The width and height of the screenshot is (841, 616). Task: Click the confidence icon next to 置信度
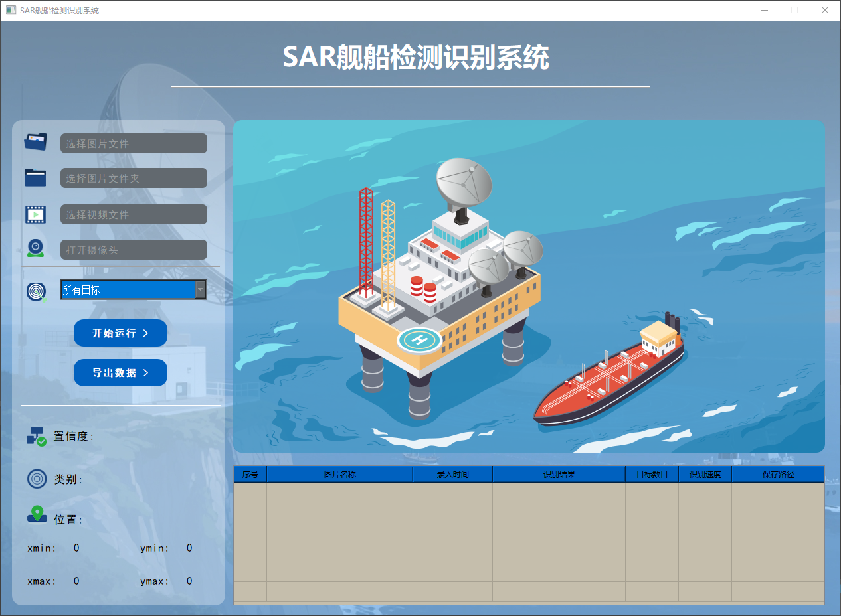[37, 436]
